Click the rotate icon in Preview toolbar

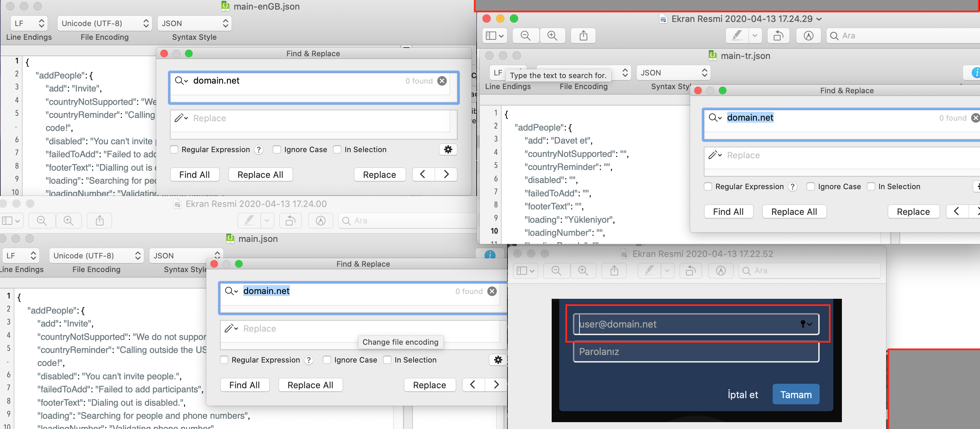pyautogui.click(x=778, y=36)
